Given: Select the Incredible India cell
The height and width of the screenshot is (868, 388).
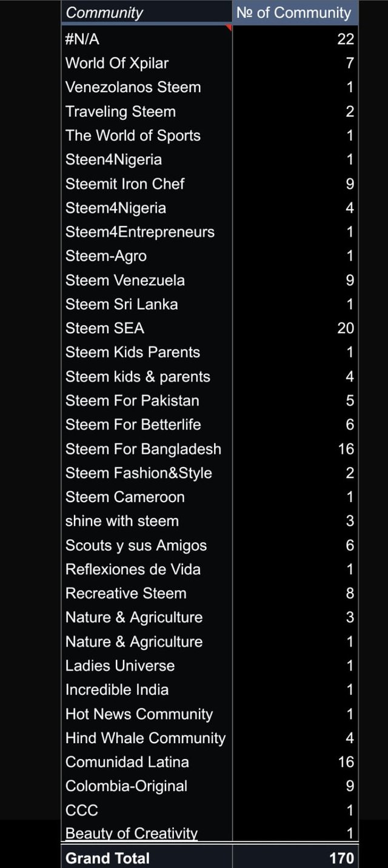Looking at the screenshot, I should (x=147, y=689).
